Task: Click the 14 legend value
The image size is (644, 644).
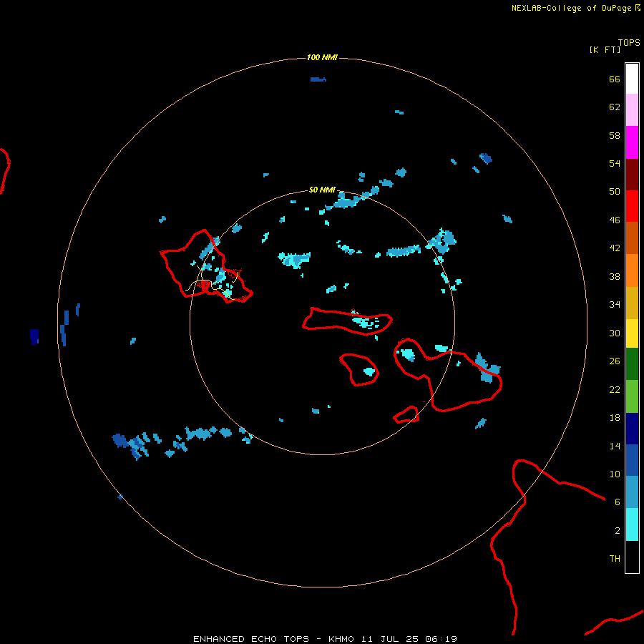Action: point(615,446)
